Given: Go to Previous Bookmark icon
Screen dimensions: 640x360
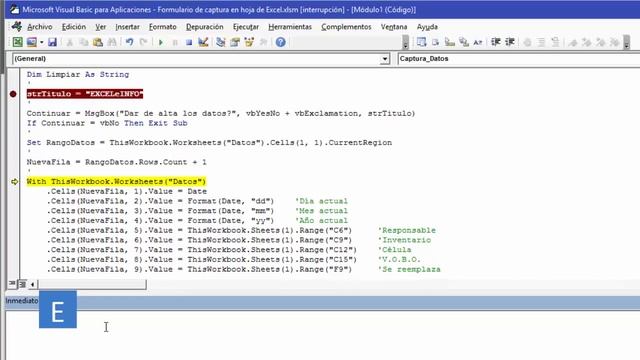Looking at the screenshot, I should [x=600, y=42].
